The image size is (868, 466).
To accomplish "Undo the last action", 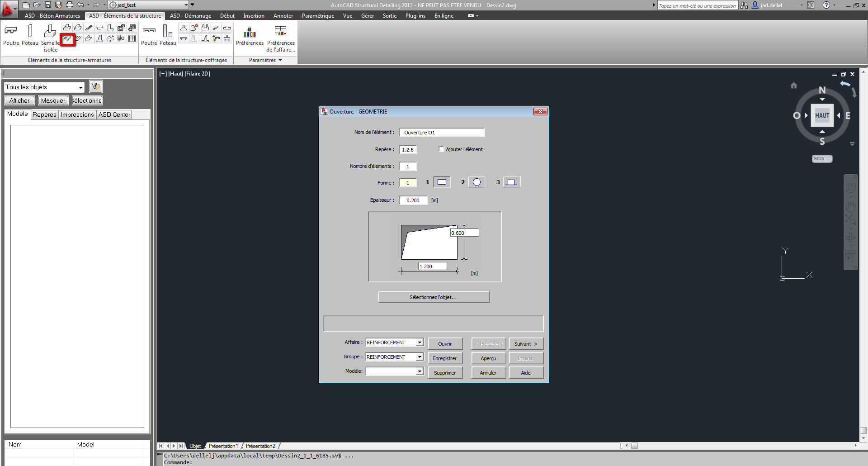I will pyautogui.click(x=80, y=5).
